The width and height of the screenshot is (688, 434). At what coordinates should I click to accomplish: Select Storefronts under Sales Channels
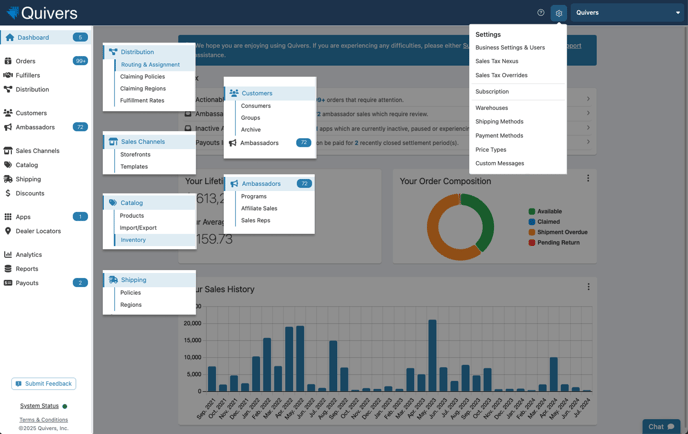point(135,154)
